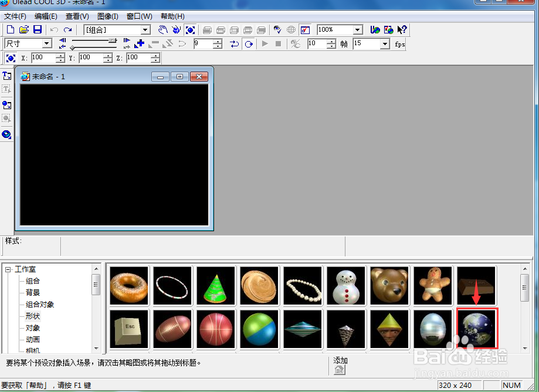539x392 pixels.
Task: Click the key frame marker diamond slider
Action: [73, 48]
